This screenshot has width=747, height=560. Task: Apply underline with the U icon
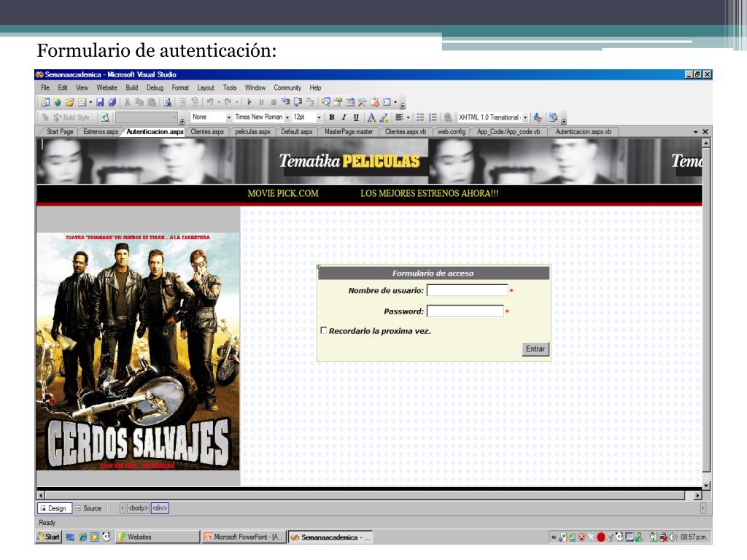pyautogui.click(x=356, y=117)
